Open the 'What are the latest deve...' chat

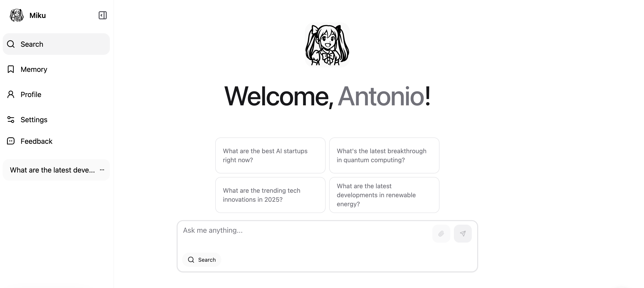tap(52, 170)
